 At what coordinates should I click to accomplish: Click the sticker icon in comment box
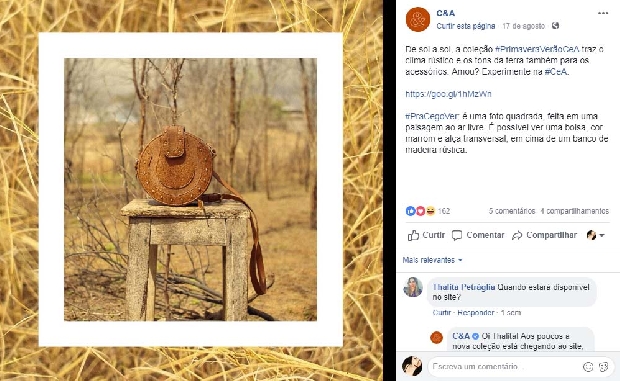click(603, 367)
